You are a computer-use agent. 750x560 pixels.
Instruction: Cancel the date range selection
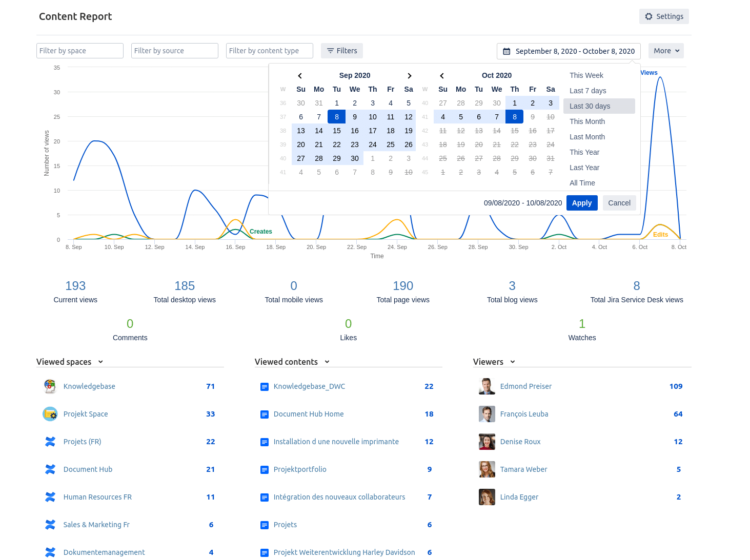619,203
